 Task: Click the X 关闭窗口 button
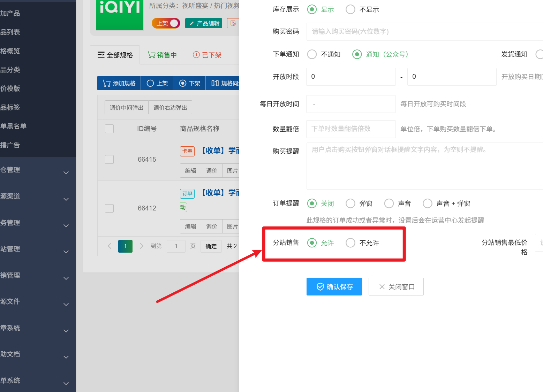click(396, 286)
